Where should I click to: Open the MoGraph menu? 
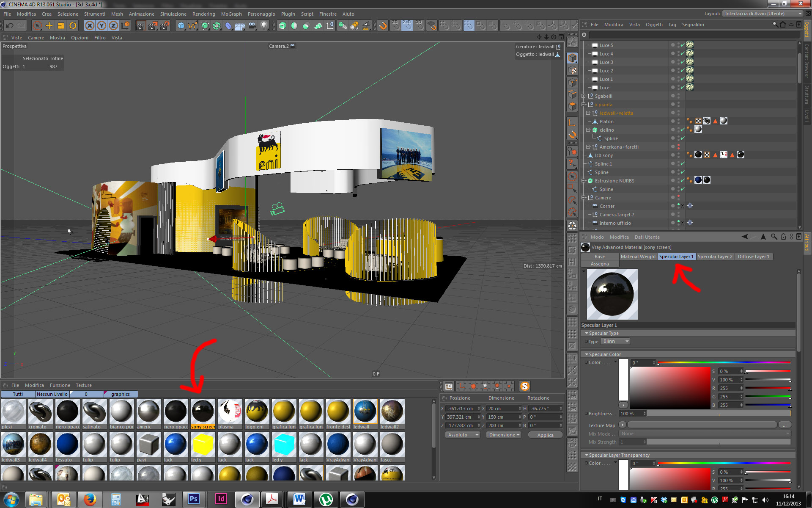[231, 14]
